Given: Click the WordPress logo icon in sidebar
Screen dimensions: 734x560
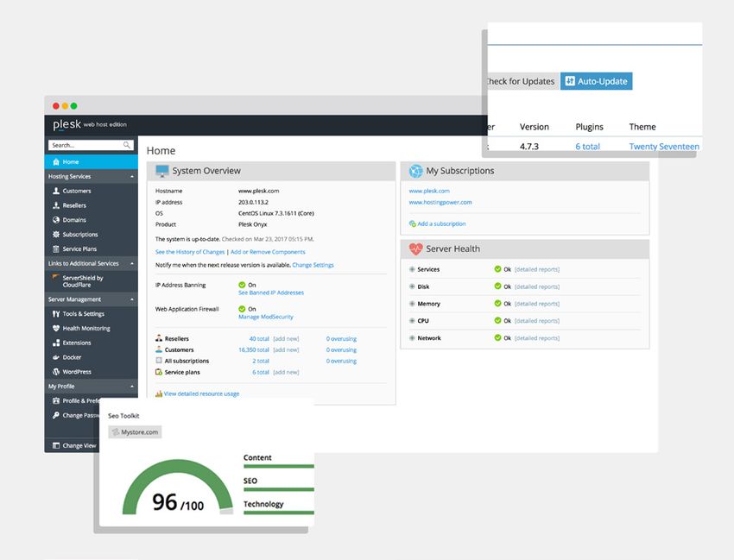Looking at the screenshot, I should coord(56,372).
